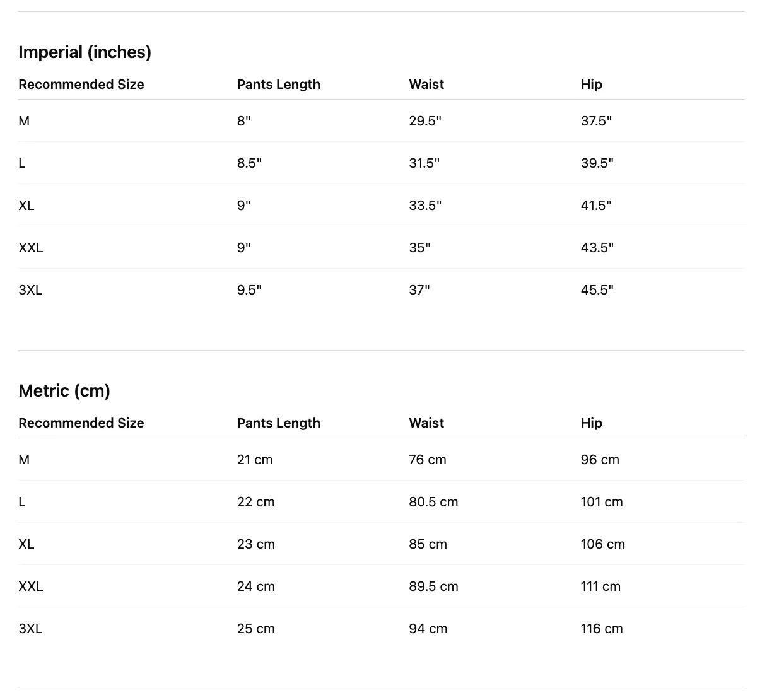
Task: Click the Imperial Hip column header
Action: tap(592, 85)
